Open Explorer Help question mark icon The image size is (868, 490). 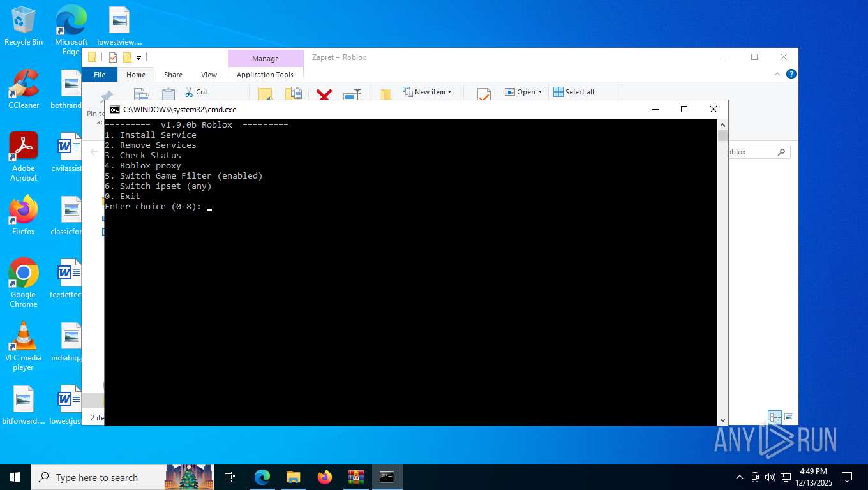(x=791, y=74)
